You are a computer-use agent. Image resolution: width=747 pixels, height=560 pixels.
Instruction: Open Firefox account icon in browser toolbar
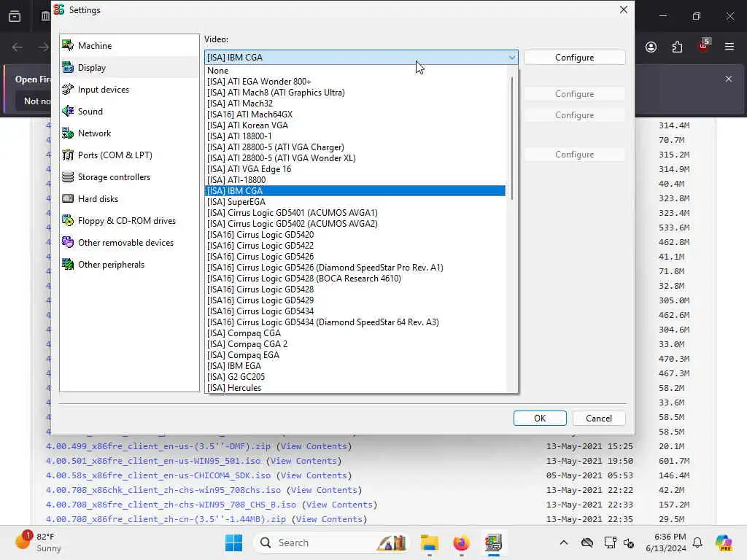click(651, 47)
